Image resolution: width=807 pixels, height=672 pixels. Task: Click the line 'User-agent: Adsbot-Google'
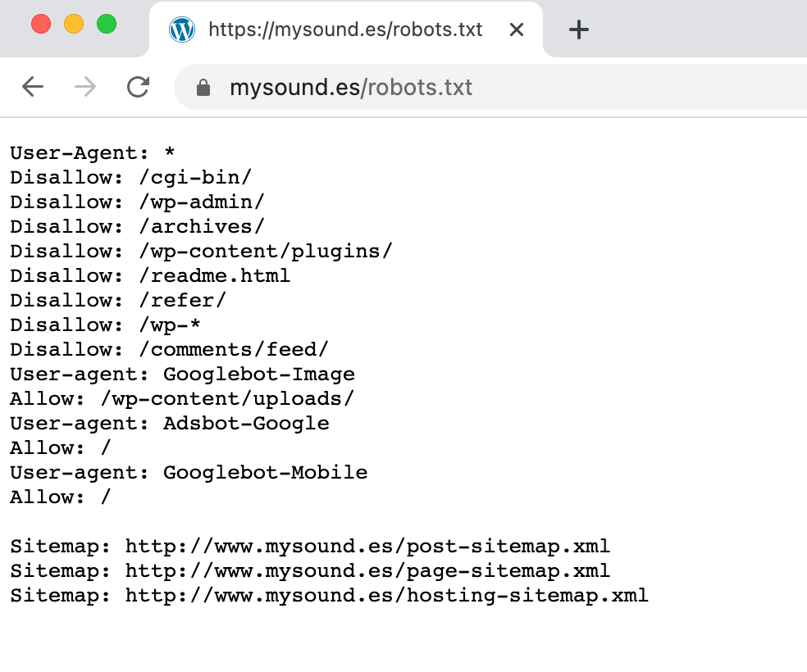click(x=169, y=424)
